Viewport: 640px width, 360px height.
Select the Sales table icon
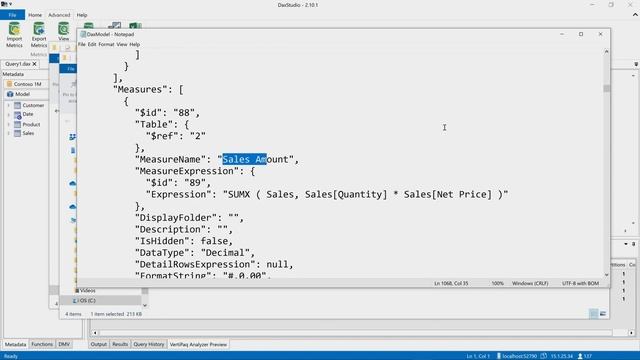pyautogui.click(x=17, y=133)
